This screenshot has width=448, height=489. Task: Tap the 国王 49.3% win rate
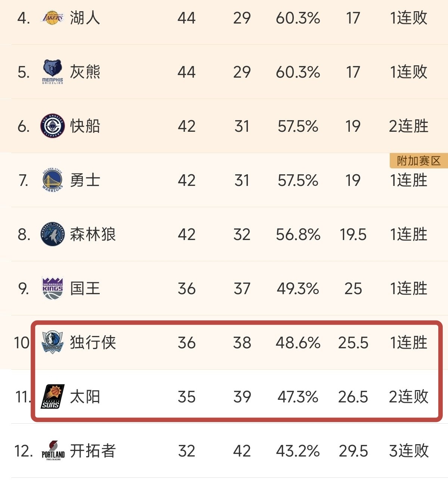(298, 289)
